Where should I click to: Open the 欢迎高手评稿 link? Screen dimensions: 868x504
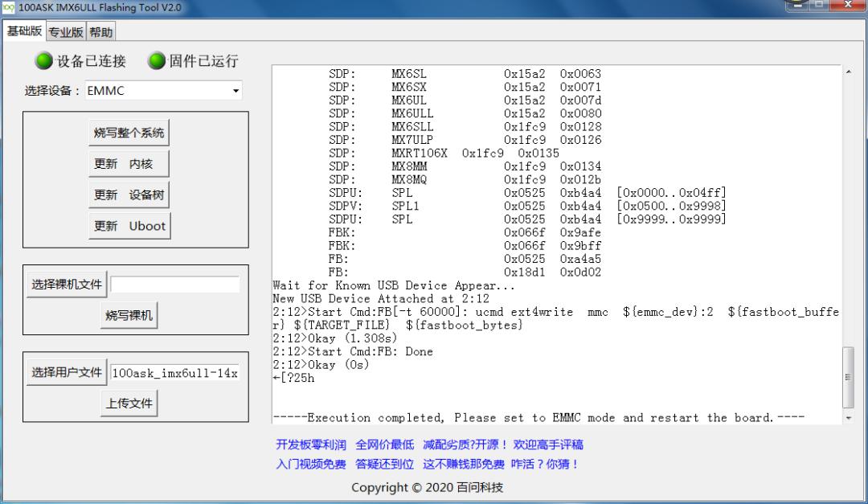pos(548,445)
